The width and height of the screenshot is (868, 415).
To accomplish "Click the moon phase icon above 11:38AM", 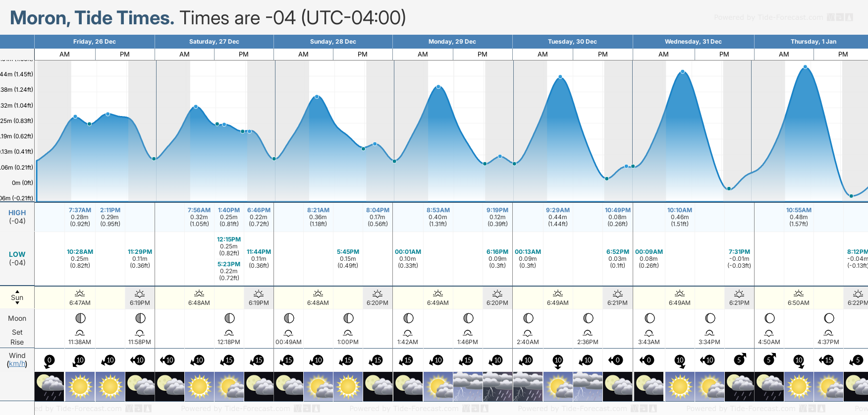I will (80, 318).
